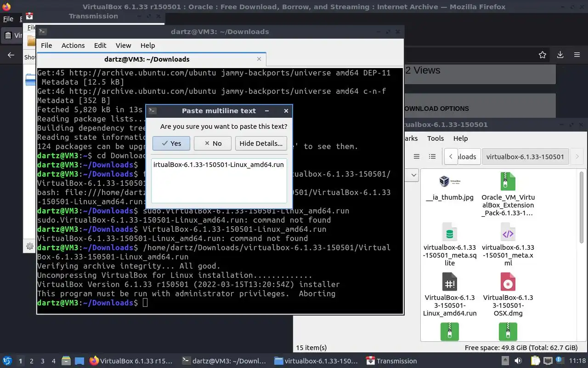Screen dimensions: 588x368
Task: Open the terminal Help menu
Action: click(147, 45)
